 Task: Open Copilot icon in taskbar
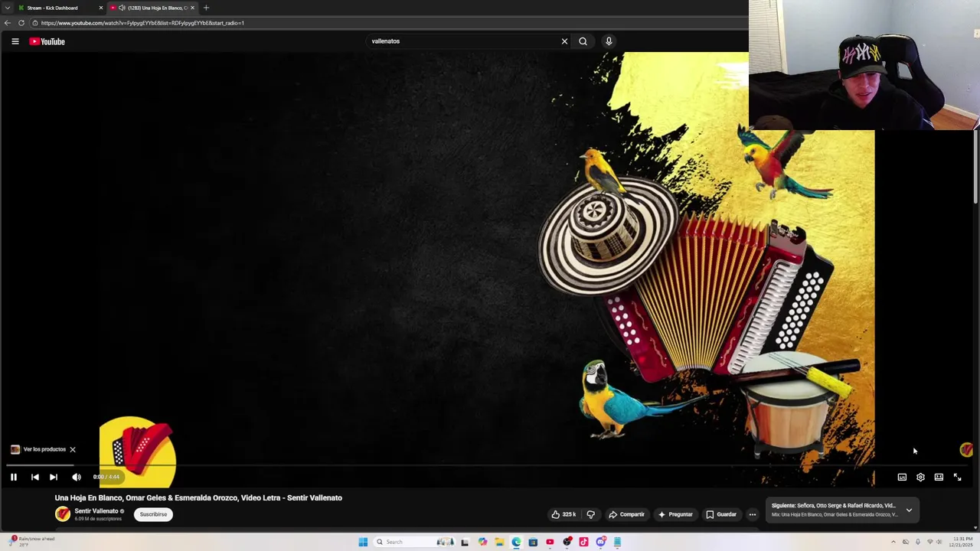[482, 542]
